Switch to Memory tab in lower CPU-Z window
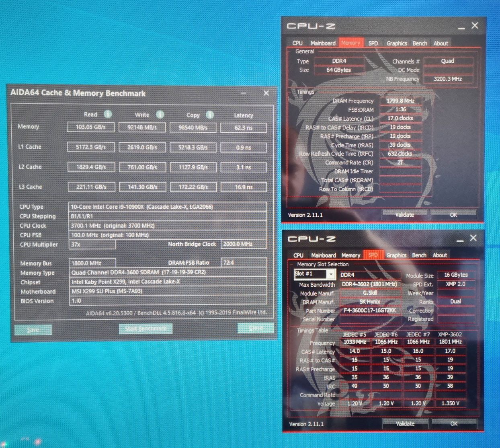 pyautogui.click(x=350, y=255)
